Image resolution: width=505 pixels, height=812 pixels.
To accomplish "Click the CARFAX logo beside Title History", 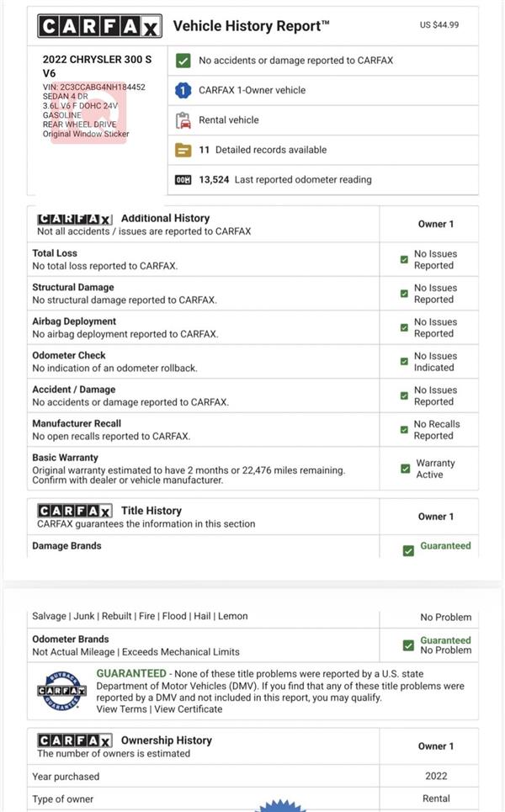I will click(75, 511).
